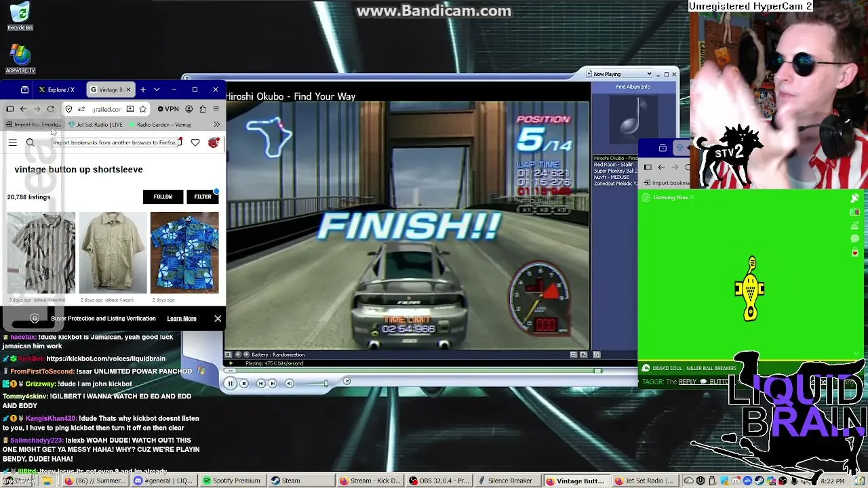Open the FILTER options on Grailed
The width and height of the screenshot is (868, 488).
pyautogui.click(x=203, y=197)
